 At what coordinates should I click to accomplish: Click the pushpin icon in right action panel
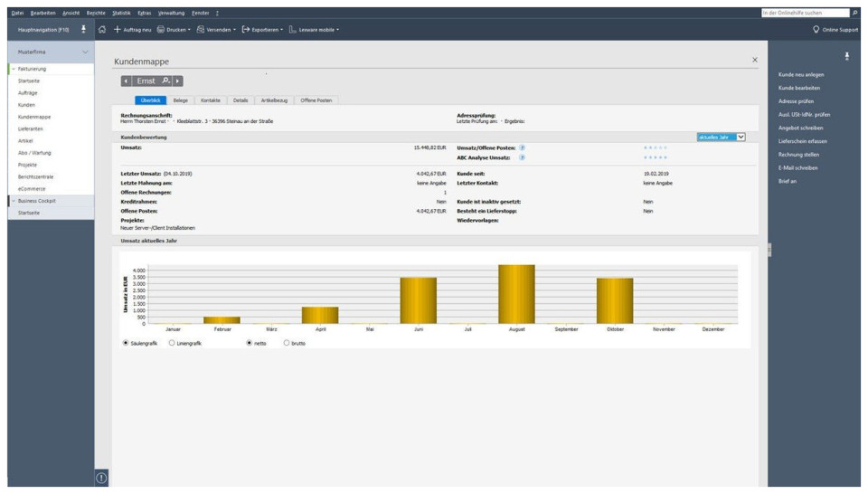[847, 56]
